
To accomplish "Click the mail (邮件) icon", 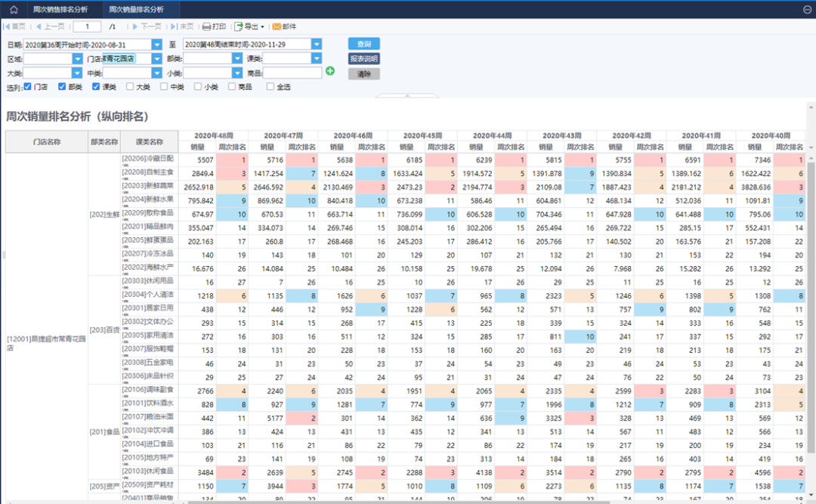I will (284, 26).
